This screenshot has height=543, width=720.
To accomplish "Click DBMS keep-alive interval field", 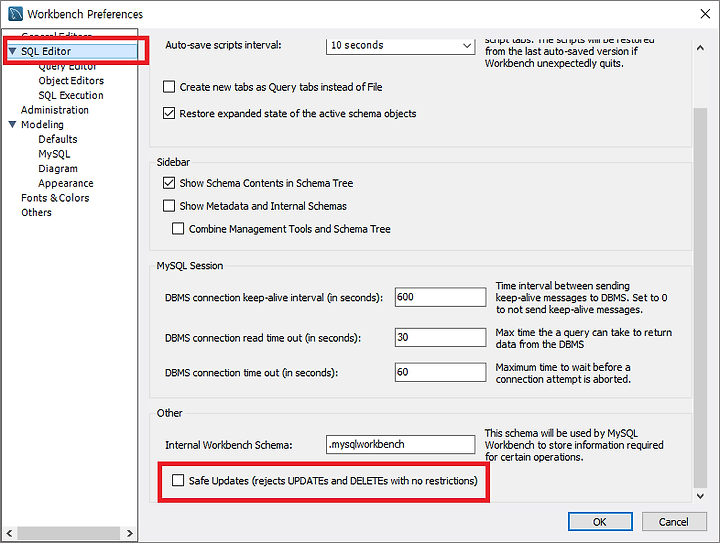I will point(440,297).
